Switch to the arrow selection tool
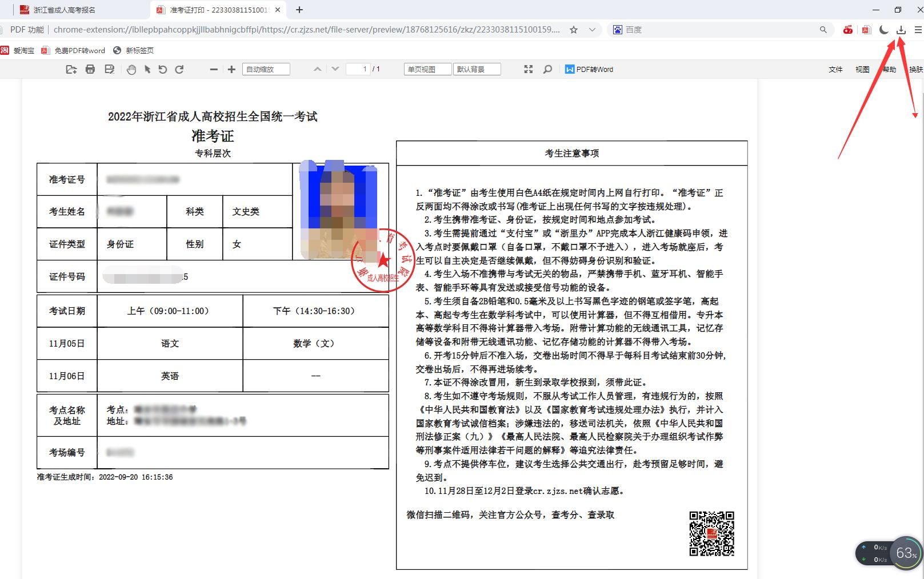 coord(147,69)
